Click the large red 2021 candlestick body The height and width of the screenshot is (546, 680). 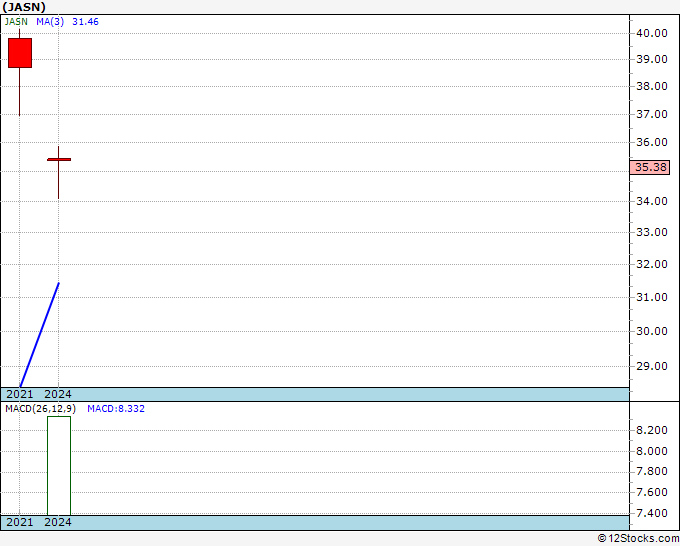pyautogui.click(x=20, y=53)
